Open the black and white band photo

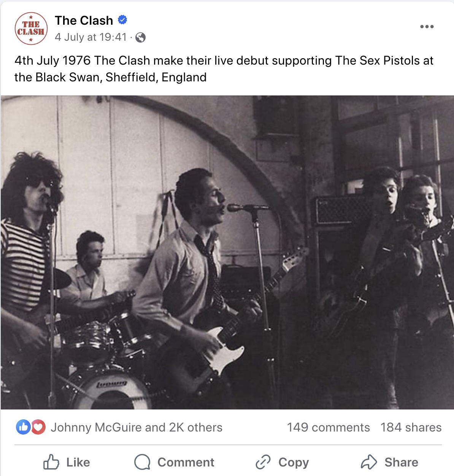tap(227, 252)
